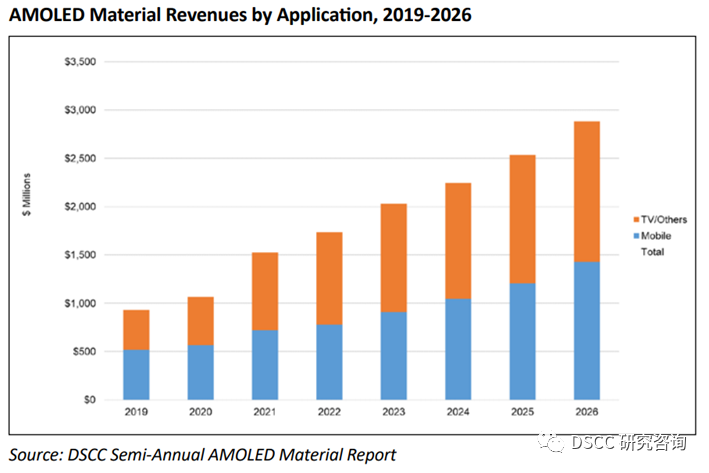Select the 2024 orange TV/Others segment
This screenshot has width=709, height=473.
[457, 240]
